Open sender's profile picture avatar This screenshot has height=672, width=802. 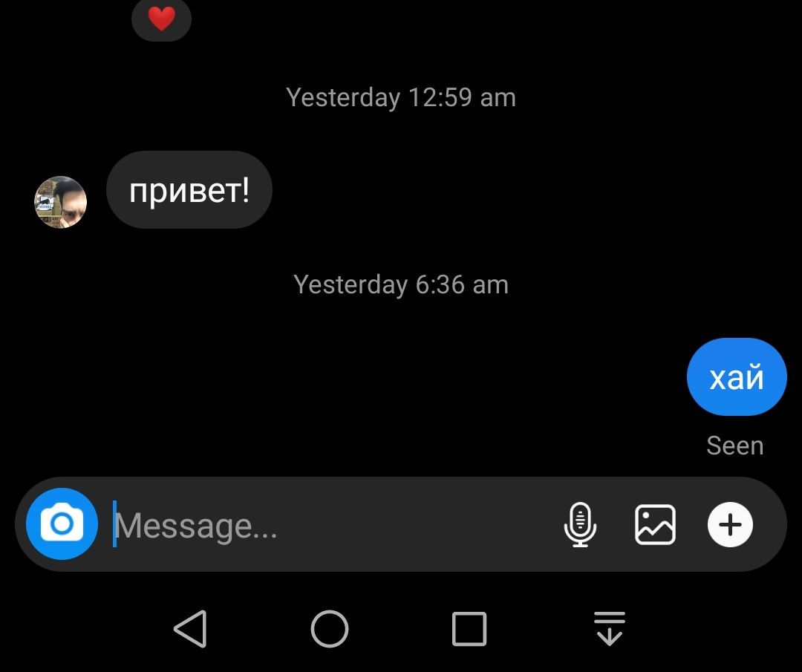tap(60, 202)
